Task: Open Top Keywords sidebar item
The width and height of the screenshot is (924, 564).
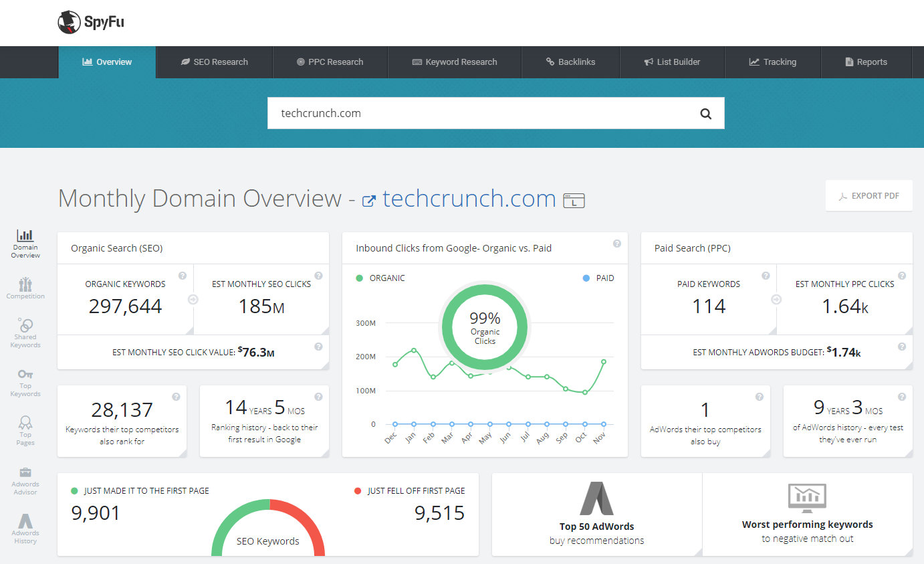Action: click(x=25, y=382)
